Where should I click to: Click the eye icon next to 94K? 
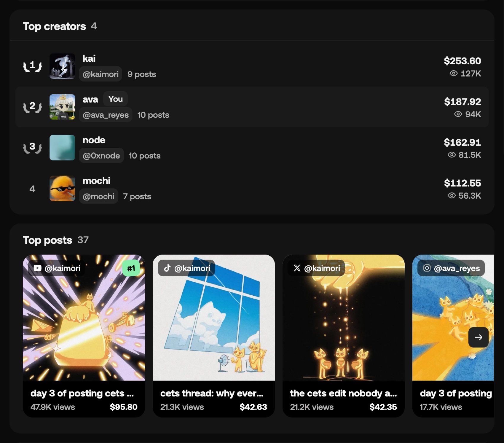click(458, 114)
